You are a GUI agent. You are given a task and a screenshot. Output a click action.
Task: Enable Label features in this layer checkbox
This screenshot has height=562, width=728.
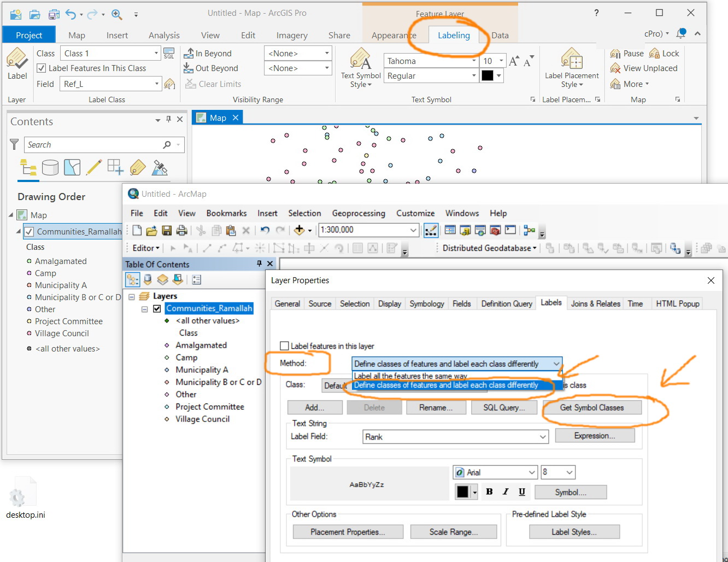[x=284, y=346]
